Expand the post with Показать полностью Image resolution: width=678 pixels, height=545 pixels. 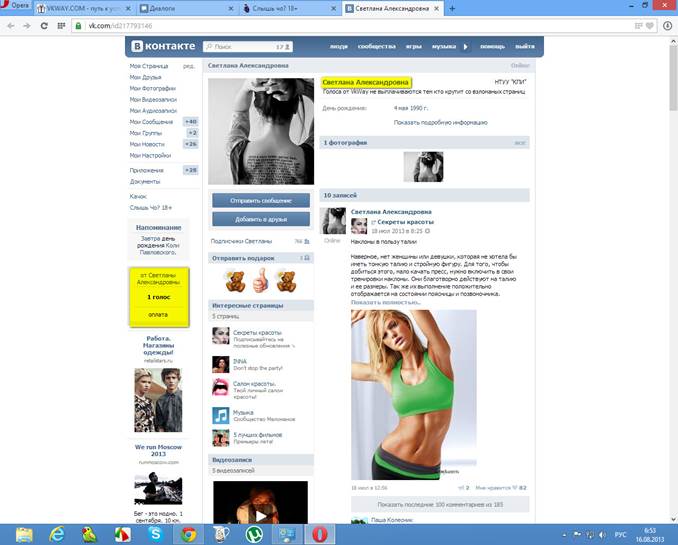(385, 302)
